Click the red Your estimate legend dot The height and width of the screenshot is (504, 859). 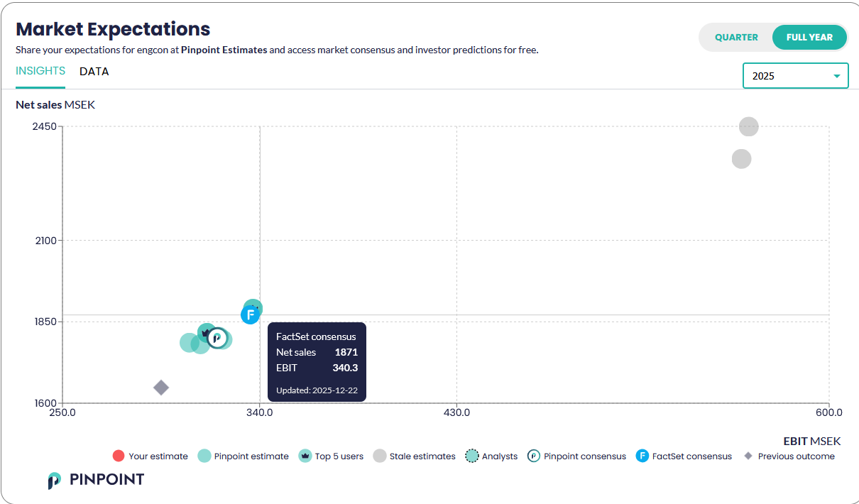click(119, 456)
